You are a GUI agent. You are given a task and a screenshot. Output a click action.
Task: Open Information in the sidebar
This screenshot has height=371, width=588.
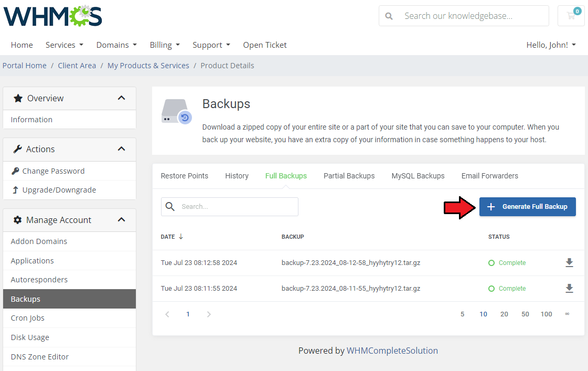coord(69,120)
